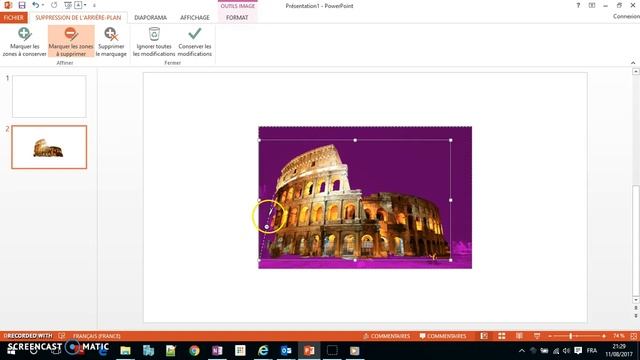
Task: Select Marquer les zones à supprimer tool
Action: [71, 41]
